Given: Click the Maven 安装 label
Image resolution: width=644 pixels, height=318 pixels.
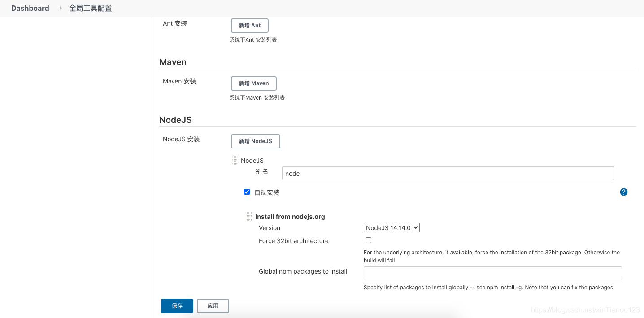Looking at the screenshot, I should click(x=179, y=81).
